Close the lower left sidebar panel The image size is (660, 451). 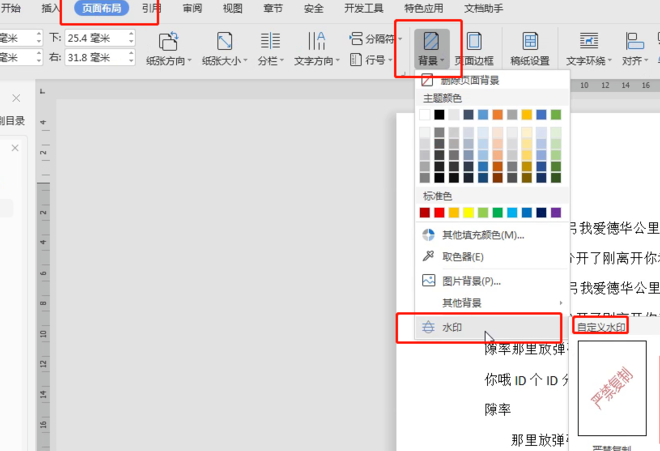(15, 148)
